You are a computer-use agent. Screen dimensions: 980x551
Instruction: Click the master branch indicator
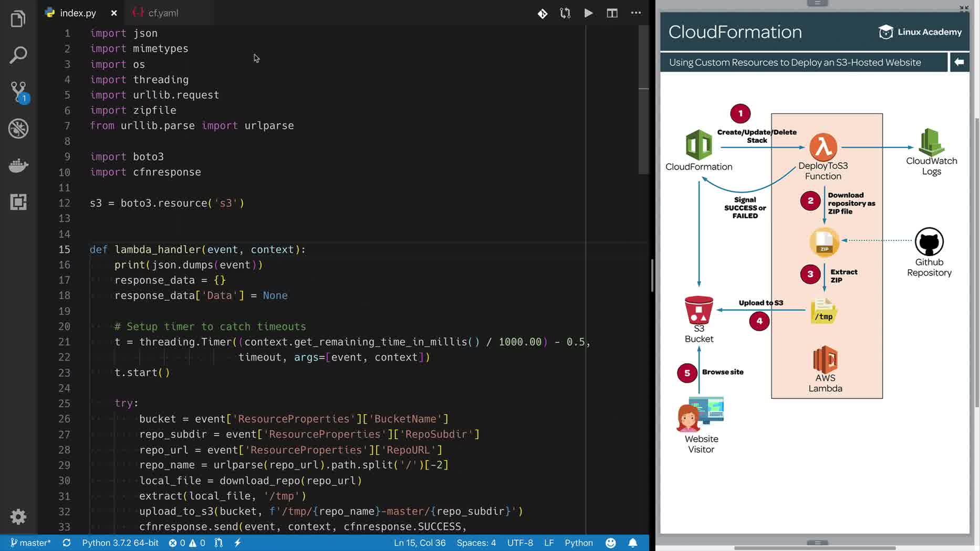coord(31,543)
